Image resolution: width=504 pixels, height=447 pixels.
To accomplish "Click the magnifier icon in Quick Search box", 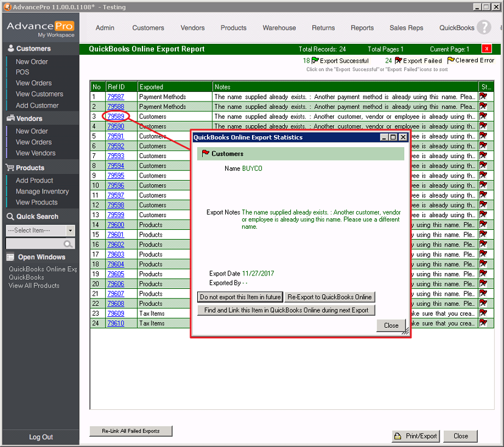I will pos(68,244).
